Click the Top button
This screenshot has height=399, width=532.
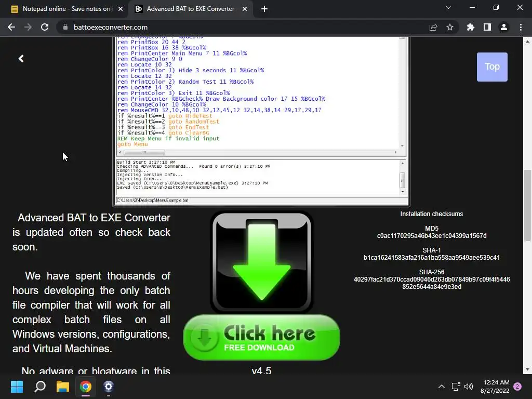[492, 67]
